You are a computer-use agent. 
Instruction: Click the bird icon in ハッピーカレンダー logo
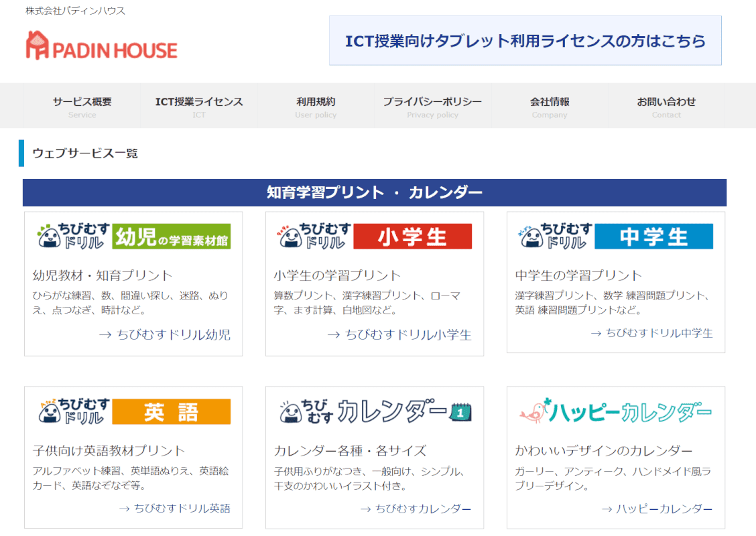533,412
